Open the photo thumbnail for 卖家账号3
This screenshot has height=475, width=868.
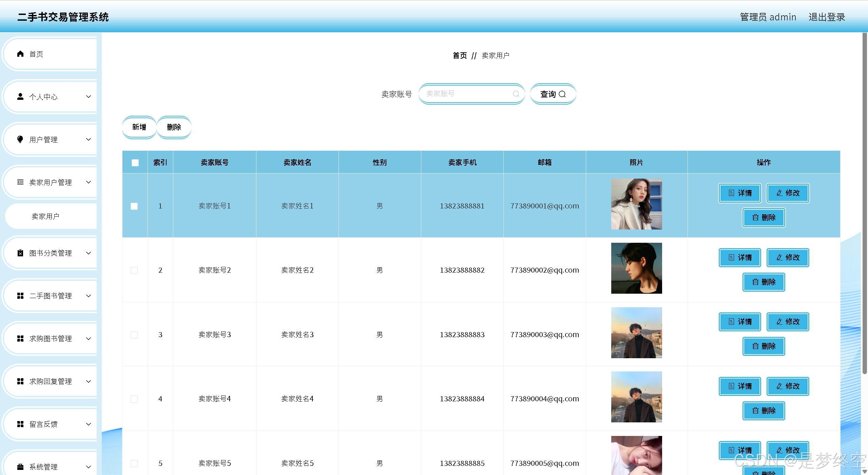pos(636,333)
